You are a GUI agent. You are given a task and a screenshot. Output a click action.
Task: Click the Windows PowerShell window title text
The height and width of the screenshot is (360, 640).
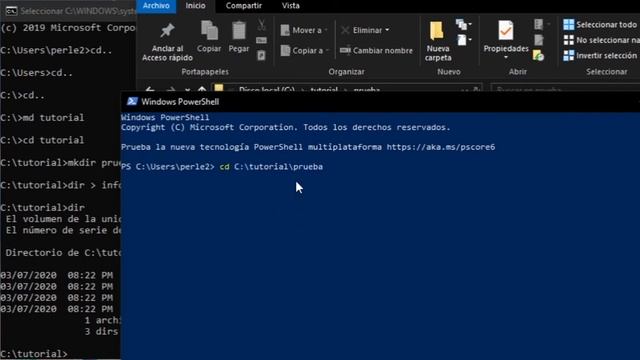[180, 102]
